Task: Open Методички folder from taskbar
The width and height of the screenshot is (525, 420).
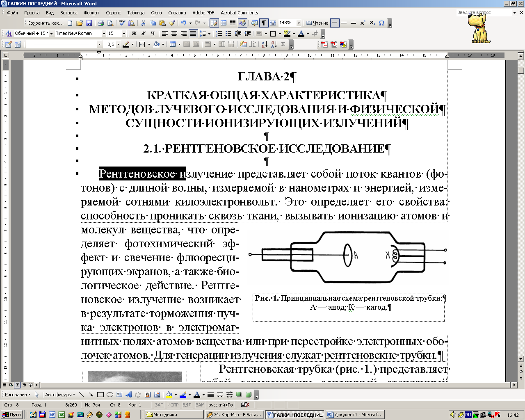Action: (174, 415)
